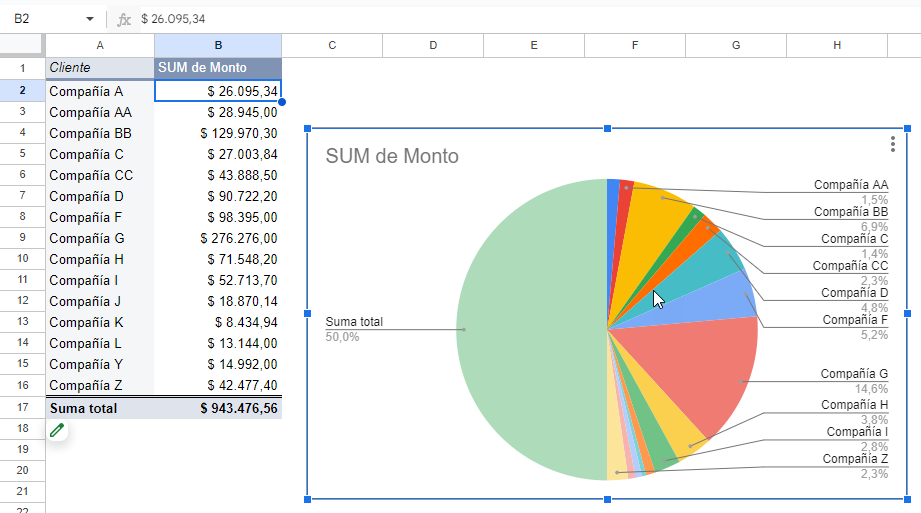Select cell Compañía Y

[100, 364]
